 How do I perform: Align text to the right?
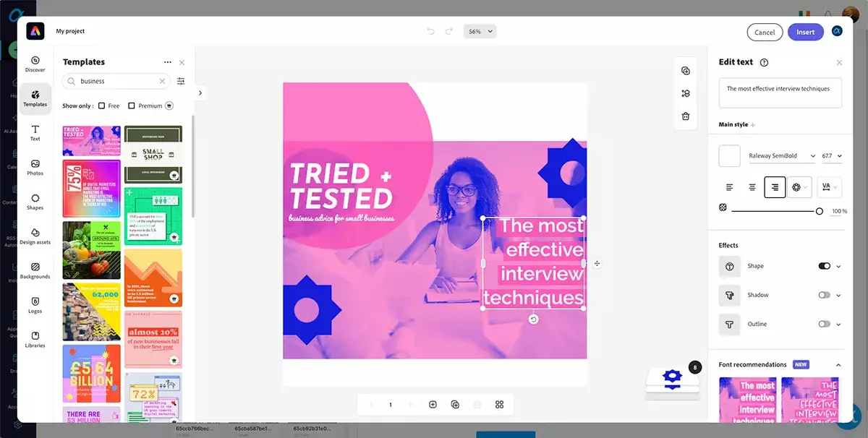(775, 187)
